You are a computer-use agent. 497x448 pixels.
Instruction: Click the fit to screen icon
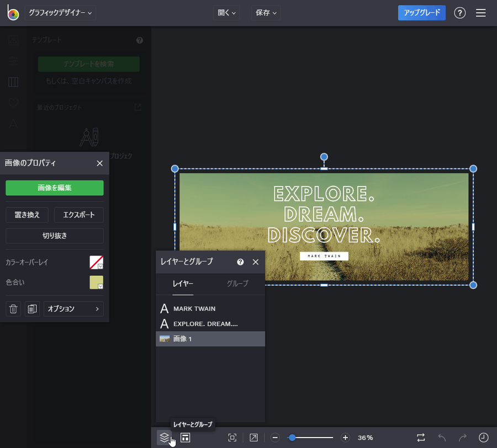[232, 438]
